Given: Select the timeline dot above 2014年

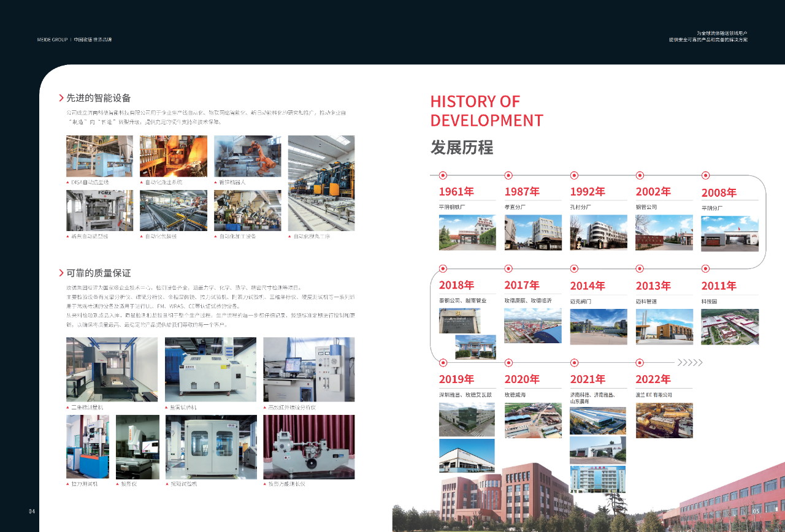Looking at the screenshot, I should (x=574, y=268).
